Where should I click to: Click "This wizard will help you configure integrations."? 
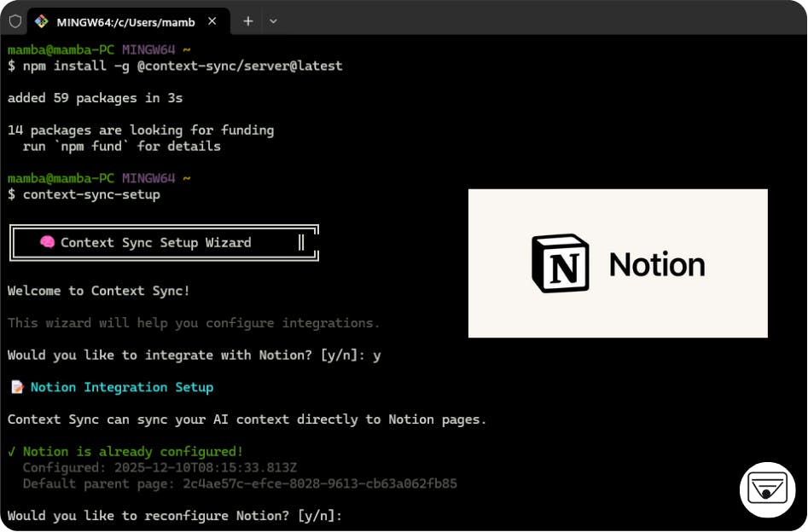pyautogui.click(x=194, y=323)
